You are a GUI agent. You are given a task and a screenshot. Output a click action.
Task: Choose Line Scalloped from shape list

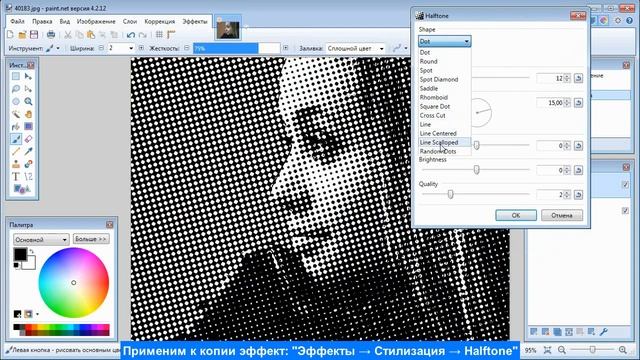click(x=444, y=142)
